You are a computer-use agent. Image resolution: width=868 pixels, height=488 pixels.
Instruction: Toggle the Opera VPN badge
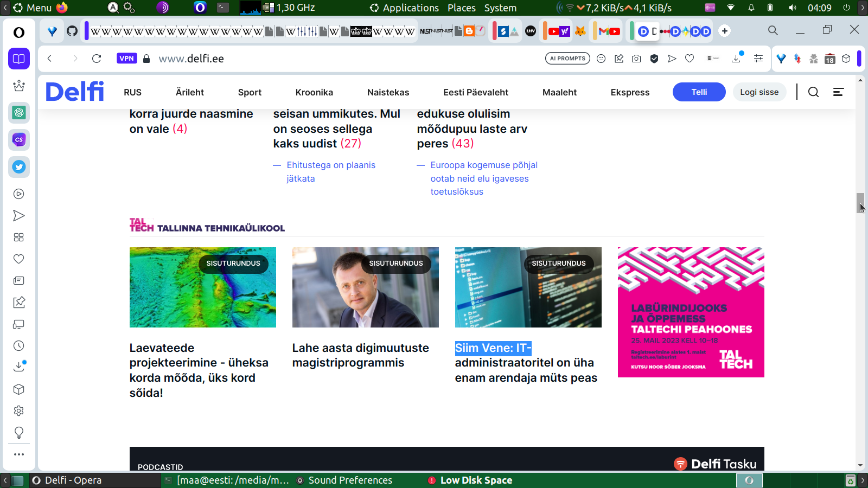tap(126, 59)
